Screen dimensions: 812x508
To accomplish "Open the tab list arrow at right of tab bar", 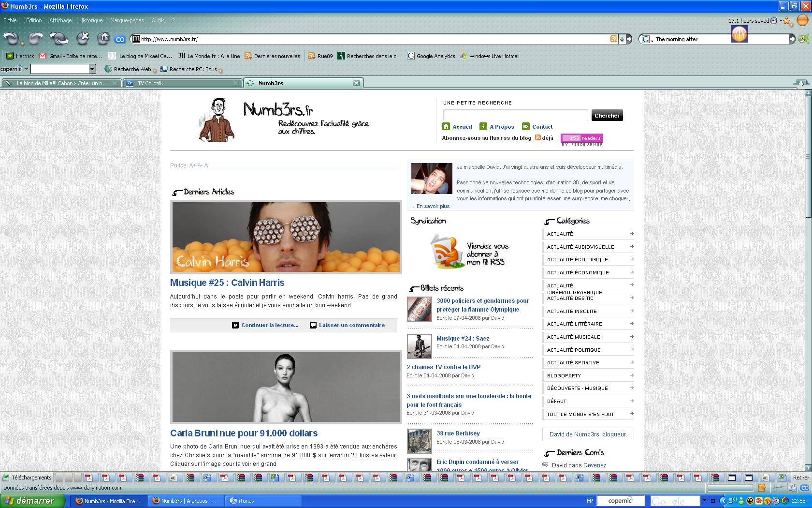I will point(801,83).
